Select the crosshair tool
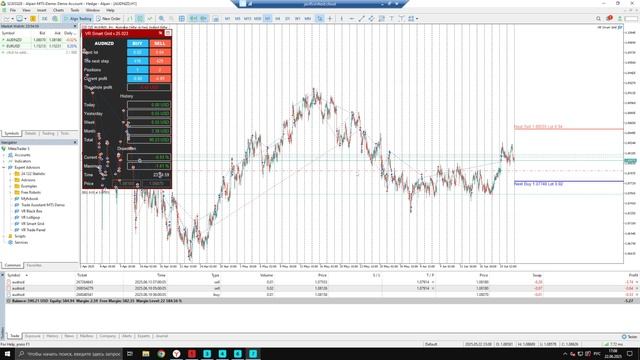Image resolution: width=640 pixels, height=360 pixels. (x=330, y=19)
